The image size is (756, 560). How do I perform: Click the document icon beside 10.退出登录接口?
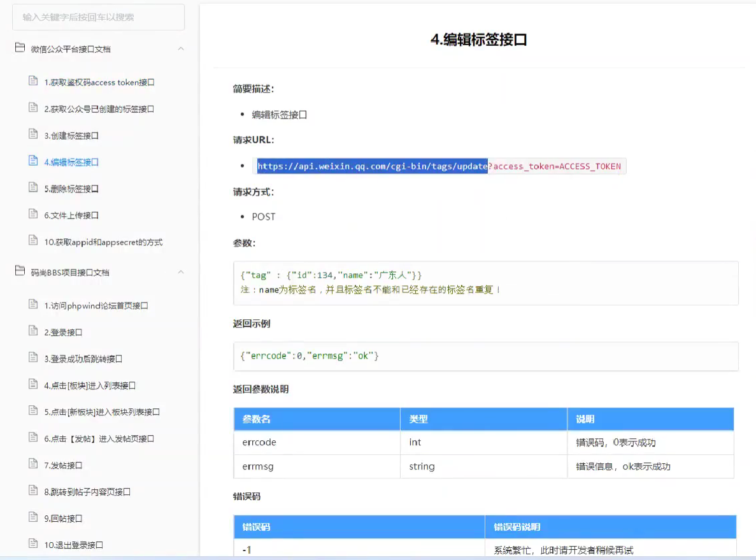pyautogui.click(x=32, y=545)
